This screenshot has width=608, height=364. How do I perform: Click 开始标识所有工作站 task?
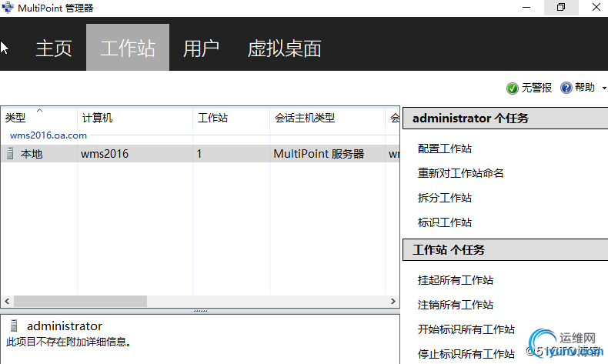coord(466,329)
